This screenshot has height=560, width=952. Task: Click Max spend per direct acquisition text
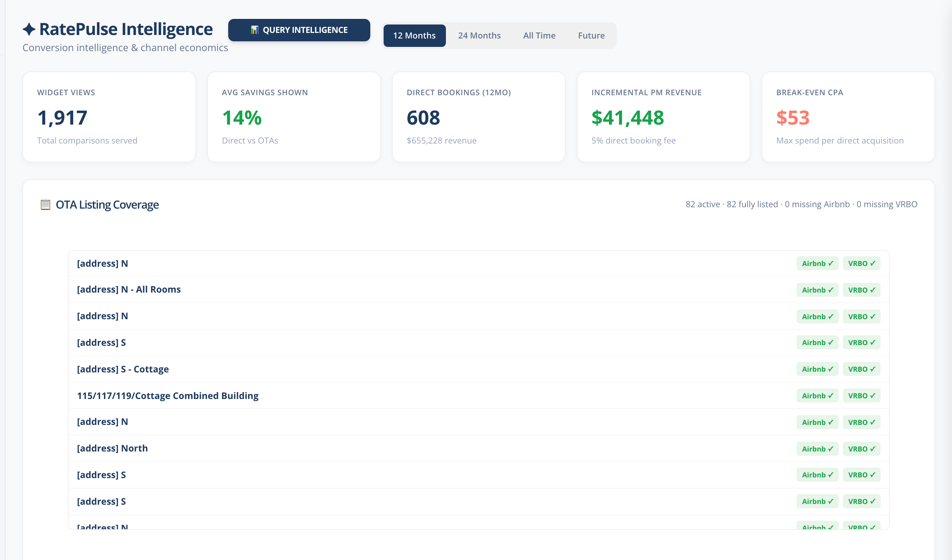point(840,141)
